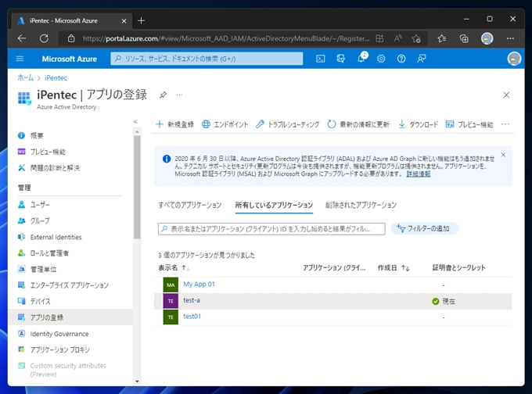Switch to 削除されたアプリケーション tab
Screen dimensions: 532x394
click(361, 205)
